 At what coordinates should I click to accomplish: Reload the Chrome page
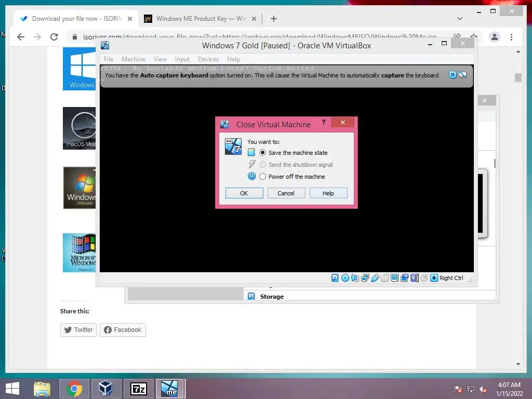point(54,37)
